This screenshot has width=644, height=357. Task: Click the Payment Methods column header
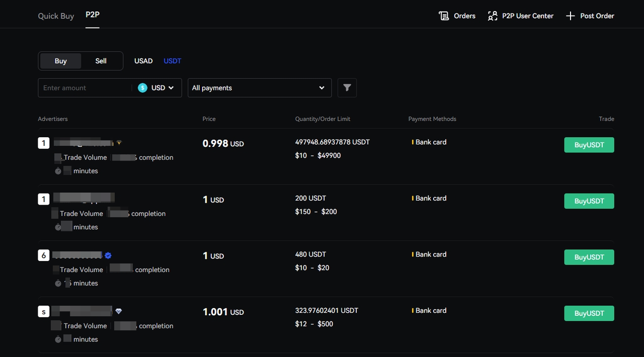coord(433,119)
